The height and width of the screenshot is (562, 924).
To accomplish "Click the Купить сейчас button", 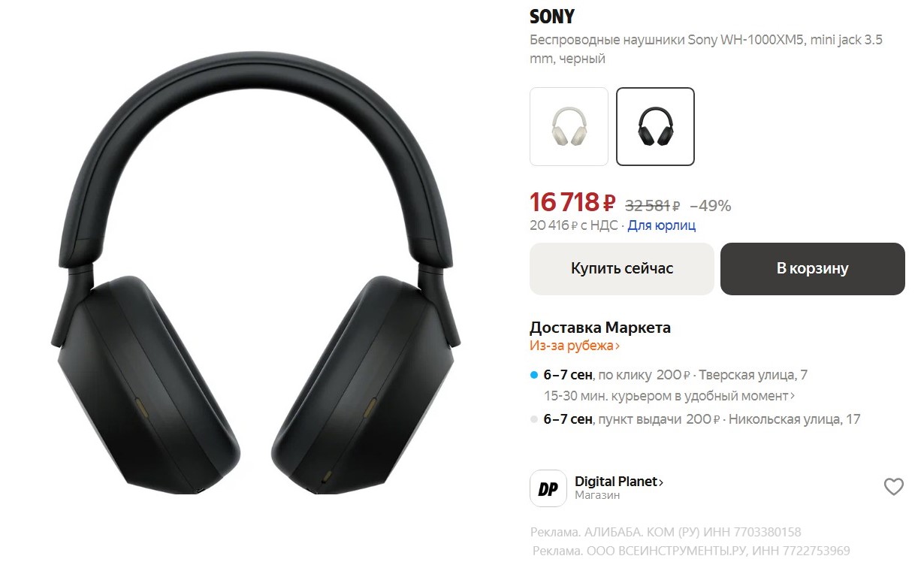I will 622,268.
